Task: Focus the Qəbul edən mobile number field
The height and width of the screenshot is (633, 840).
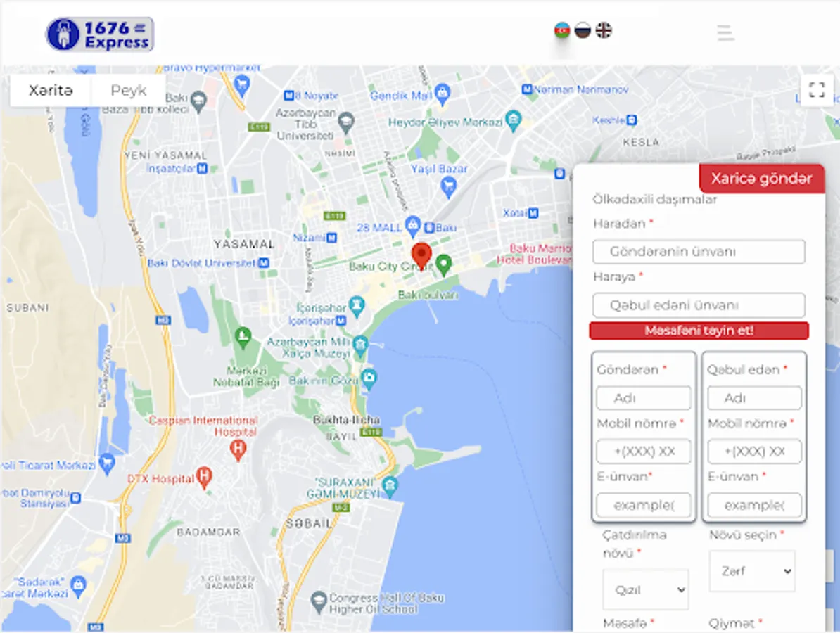Action: (x=754, y=452)
